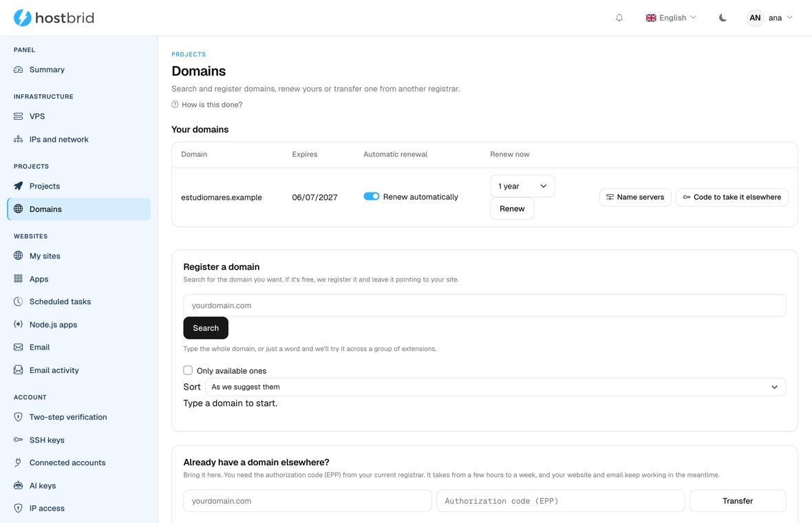Image resolution: width=812 pixels, height=523 pixels.
Task: Toggle Renew automatically switch off
Action: tap(372, 196)
